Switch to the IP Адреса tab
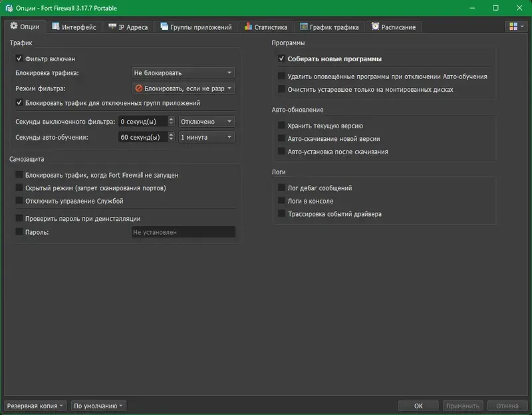Image resolution: width=532 pixels, height=415 pixels. pyautogui.click(x=128, y=27)
